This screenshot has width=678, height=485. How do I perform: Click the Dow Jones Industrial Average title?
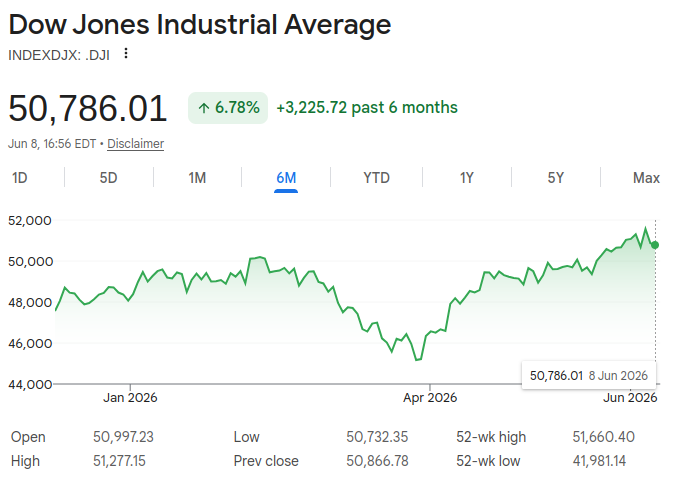tap(200, 25)
